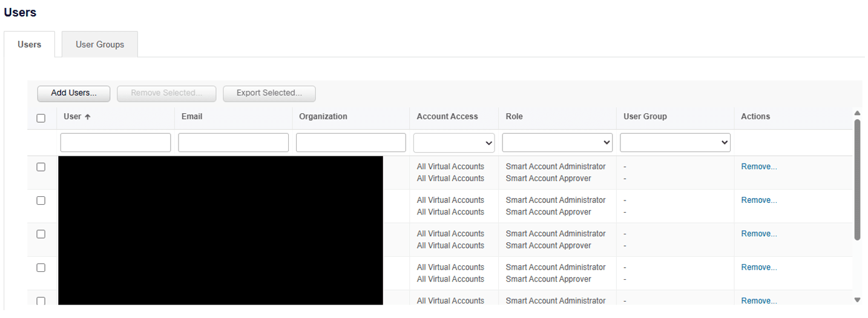
Task: Switch to the User Groups tab
Action: pos(100,44)
